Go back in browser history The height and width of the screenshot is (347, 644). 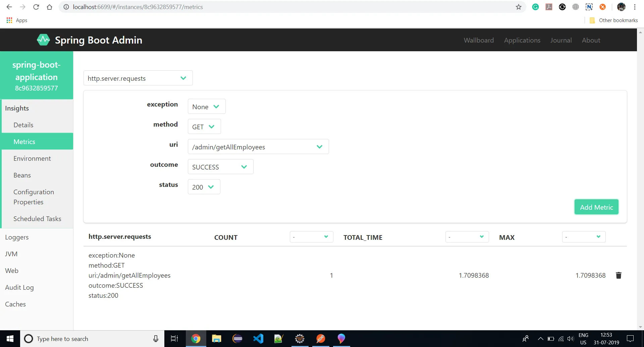9,7
